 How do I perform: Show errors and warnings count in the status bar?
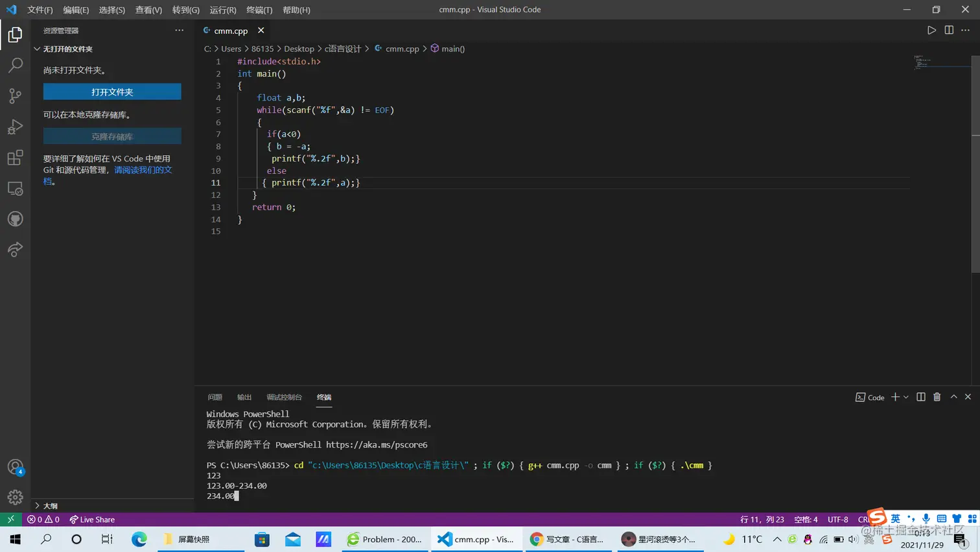click(43, 520)
